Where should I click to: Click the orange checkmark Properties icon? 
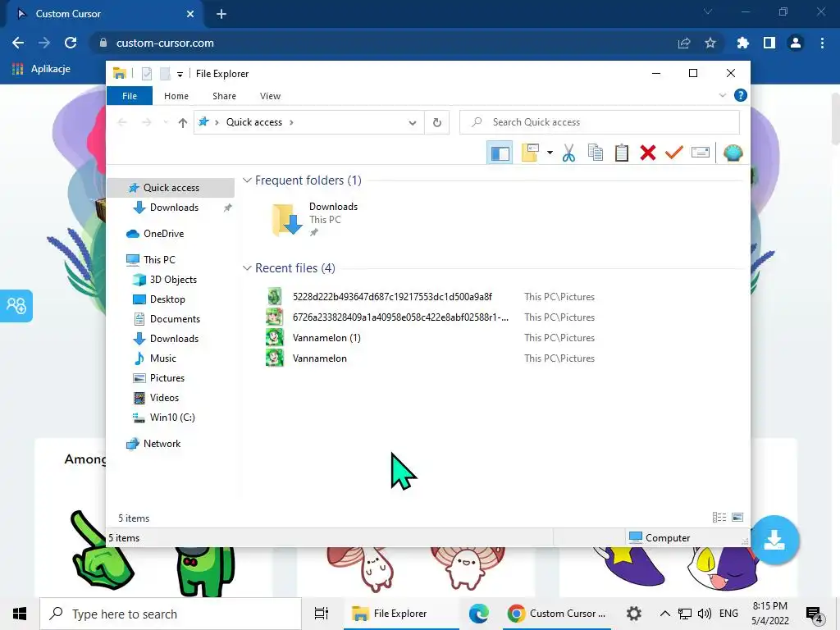(674, 153)
